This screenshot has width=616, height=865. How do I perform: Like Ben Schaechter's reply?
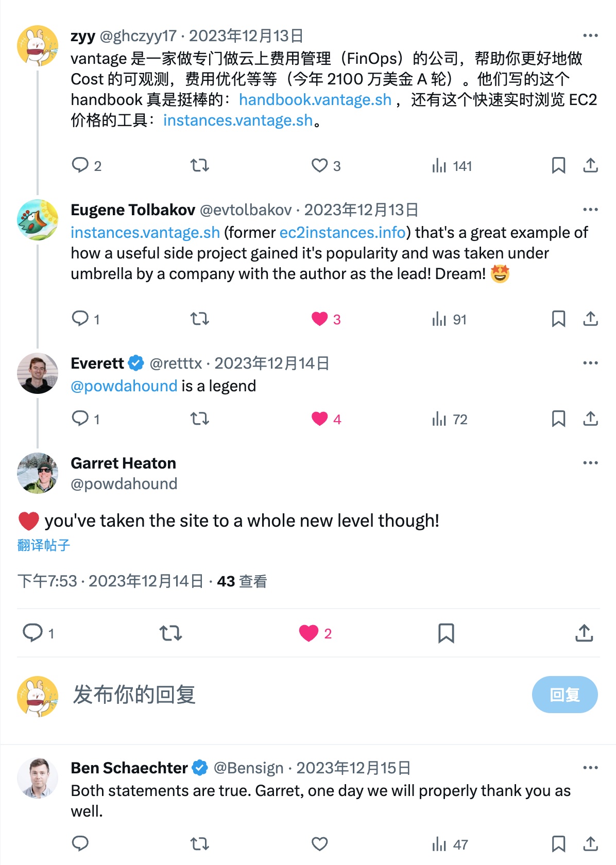point(319,844)
